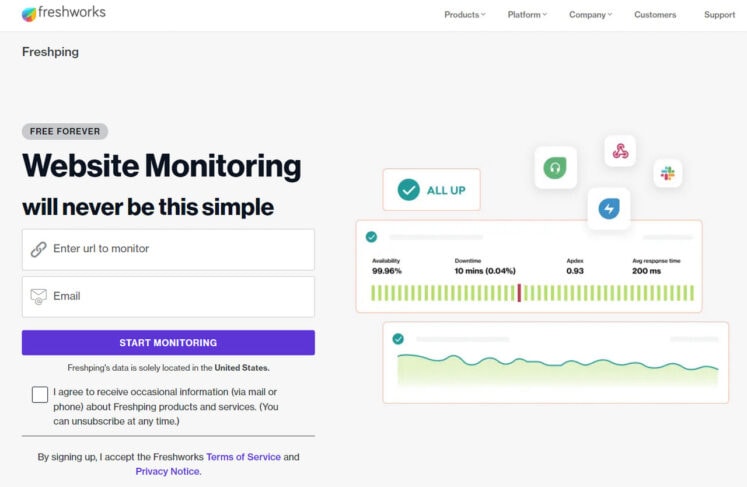Click teal checkmark on response graph card
This screenshot has width=747, height=487.
398,339
